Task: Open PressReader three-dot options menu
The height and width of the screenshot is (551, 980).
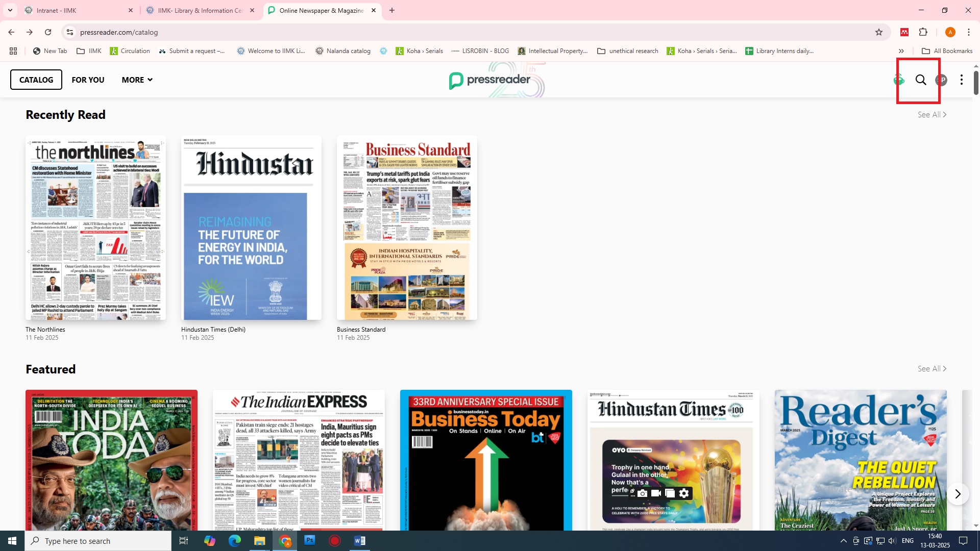Action: (x=962, y=80)
